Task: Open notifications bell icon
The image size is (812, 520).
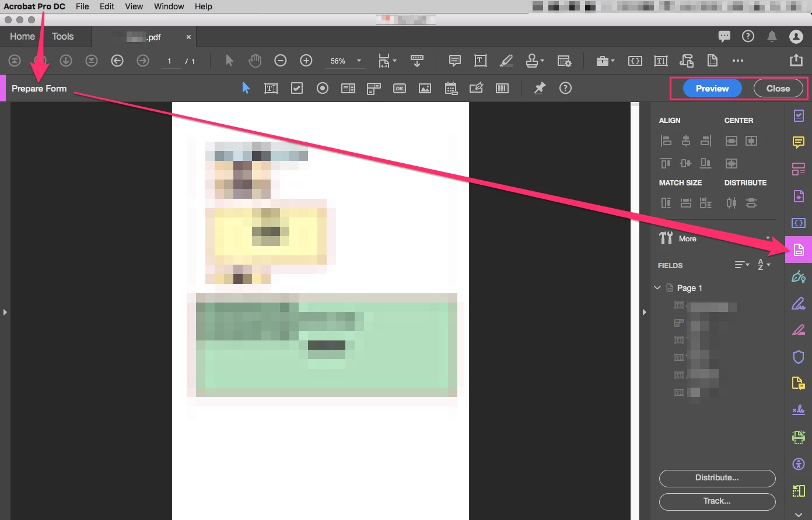Action: click(x=772, y=36)
